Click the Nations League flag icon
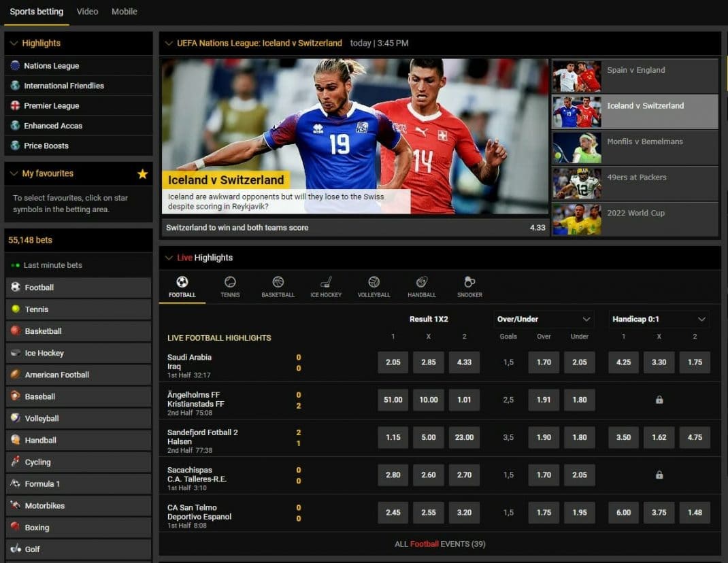The width and height of the screenshot is (728, 563). (15, 65)
